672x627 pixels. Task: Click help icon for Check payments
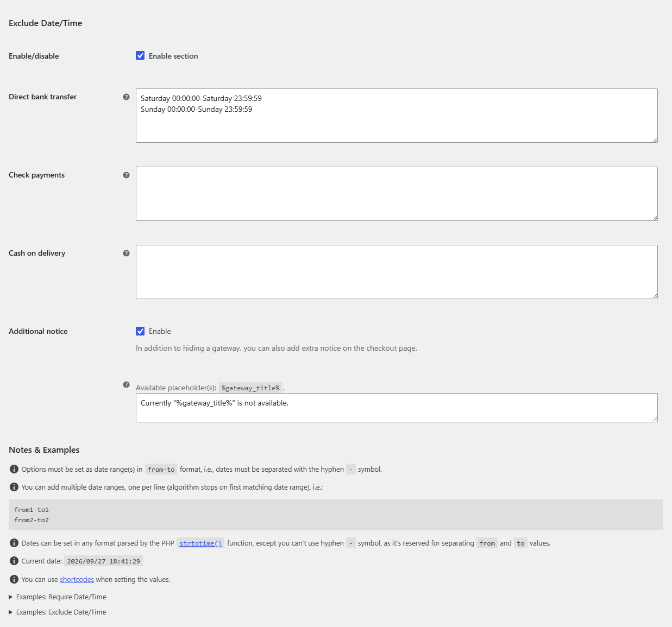click(x=126, y=175)
